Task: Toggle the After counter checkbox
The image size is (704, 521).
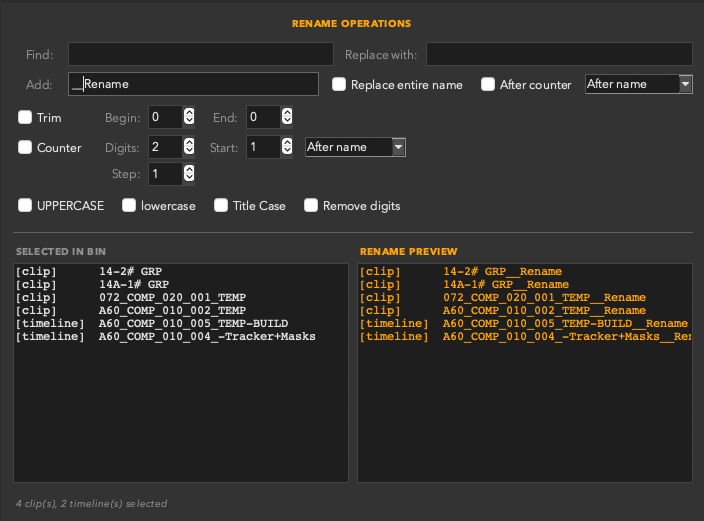Action: point(488,84)
